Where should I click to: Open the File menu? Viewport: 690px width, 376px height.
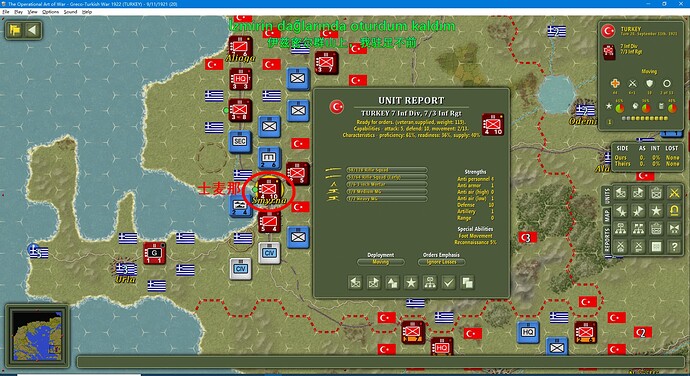click(6, 12)
